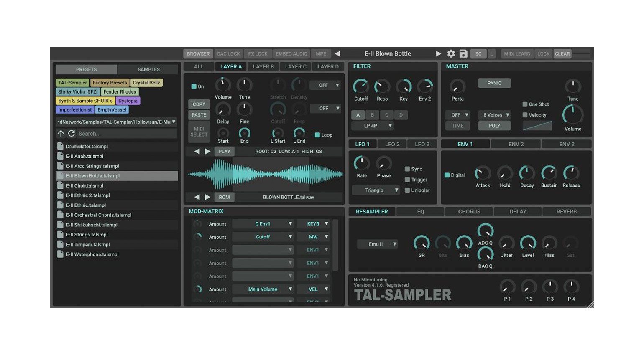
Task: Click the POLY mode button
Action: (494, 125)
